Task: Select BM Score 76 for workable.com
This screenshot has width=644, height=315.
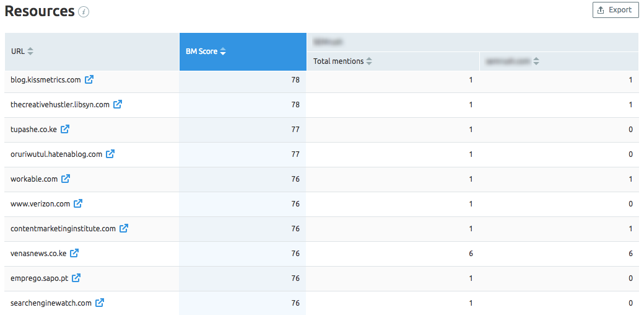Action: click(295, 179)
